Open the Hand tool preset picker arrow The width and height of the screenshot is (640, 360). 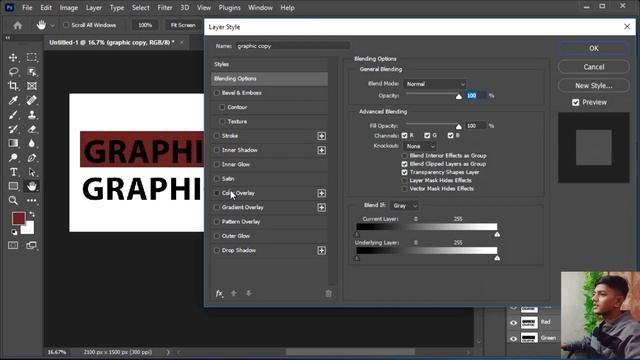[53, 26]
